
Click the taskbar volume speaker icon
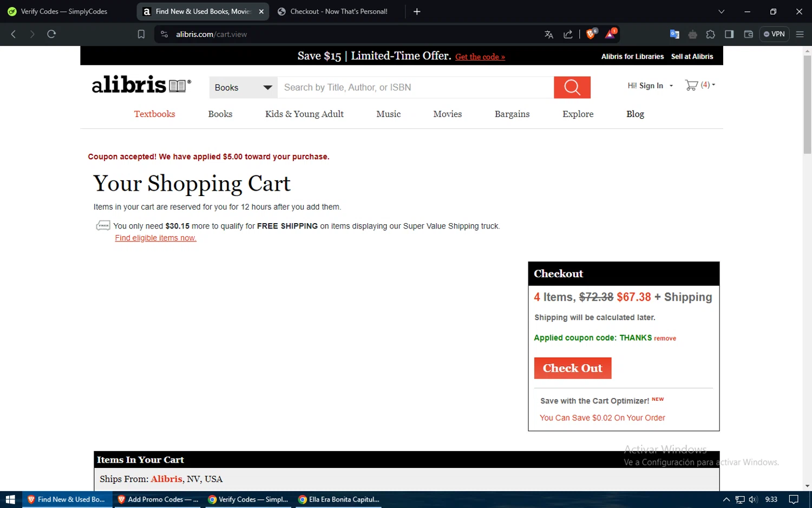coord(753,499)
